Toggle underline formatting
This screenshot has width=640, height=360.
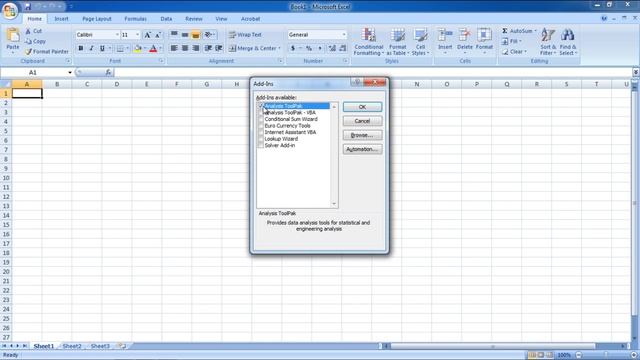click(102, 49)
